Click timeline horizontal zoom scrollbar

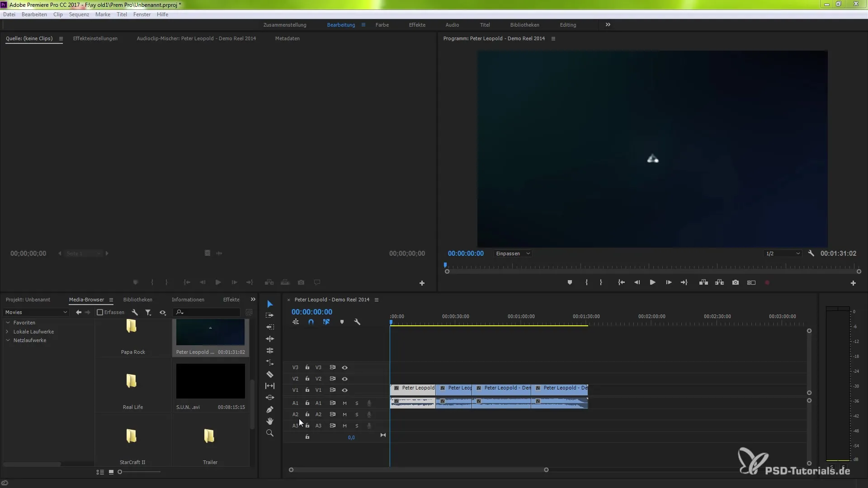[419, 470]
